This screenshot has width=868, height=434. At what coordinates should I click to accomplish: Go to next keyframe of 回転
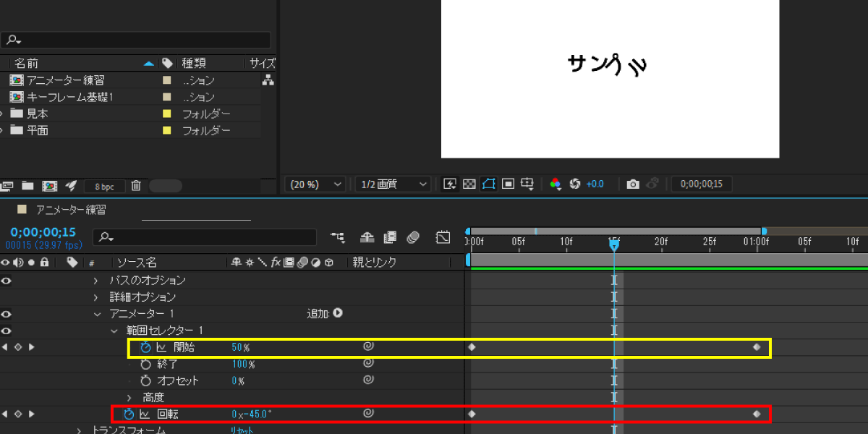31,414
